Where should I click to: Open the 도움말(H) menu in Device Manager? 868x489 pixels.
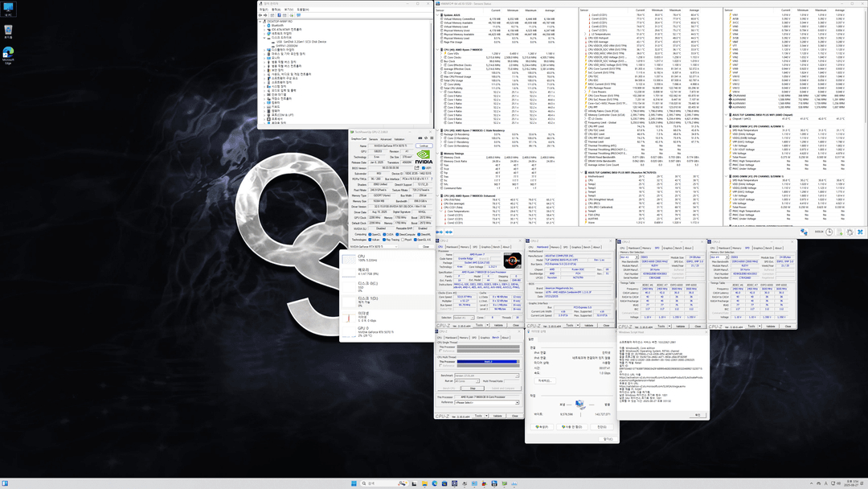(x=303, y=10)
